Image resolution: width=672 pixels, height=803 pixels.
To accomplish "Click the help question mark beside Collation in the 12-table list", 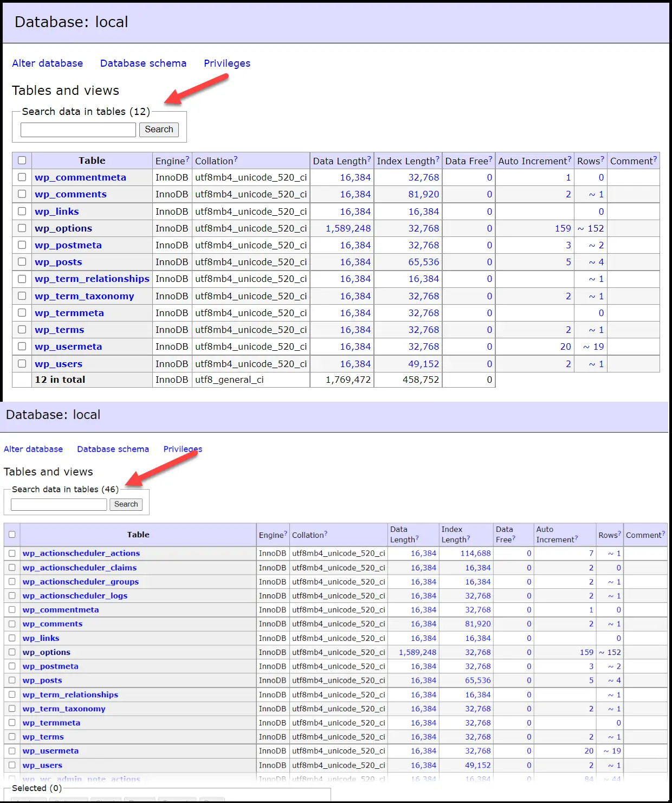I will coord(236,159).
